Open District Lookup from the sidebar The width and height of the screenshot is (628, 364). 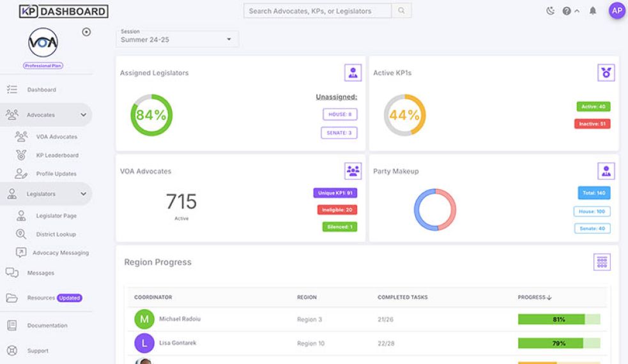56,234
